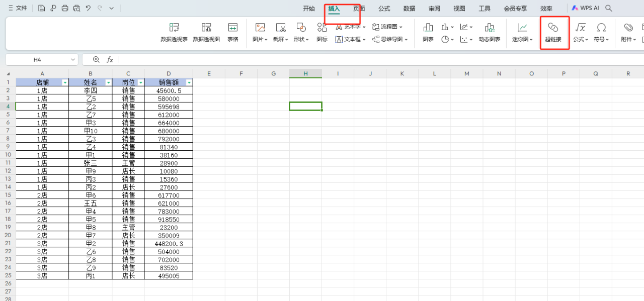Switch to the 工具 Tools tab
Viewport: 644px width, 301px height.
485,9
